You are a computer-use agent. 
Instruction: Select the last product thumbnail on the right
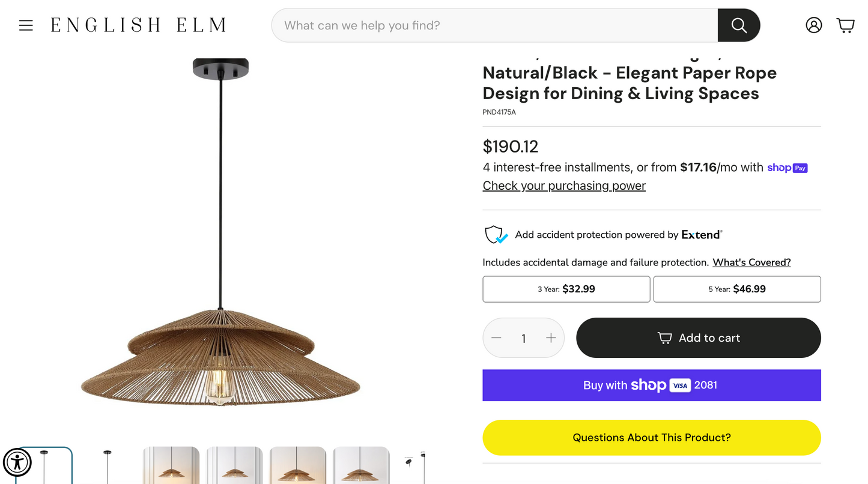click(416, 466)
